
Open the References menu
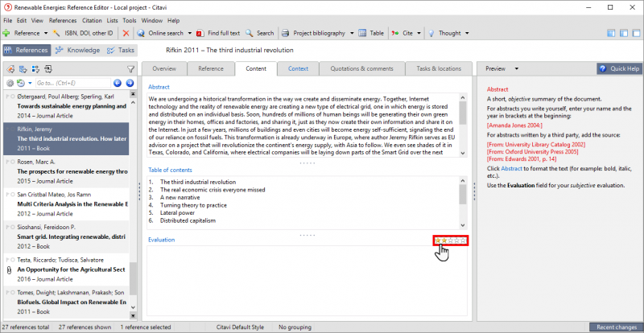coord(63,21)
